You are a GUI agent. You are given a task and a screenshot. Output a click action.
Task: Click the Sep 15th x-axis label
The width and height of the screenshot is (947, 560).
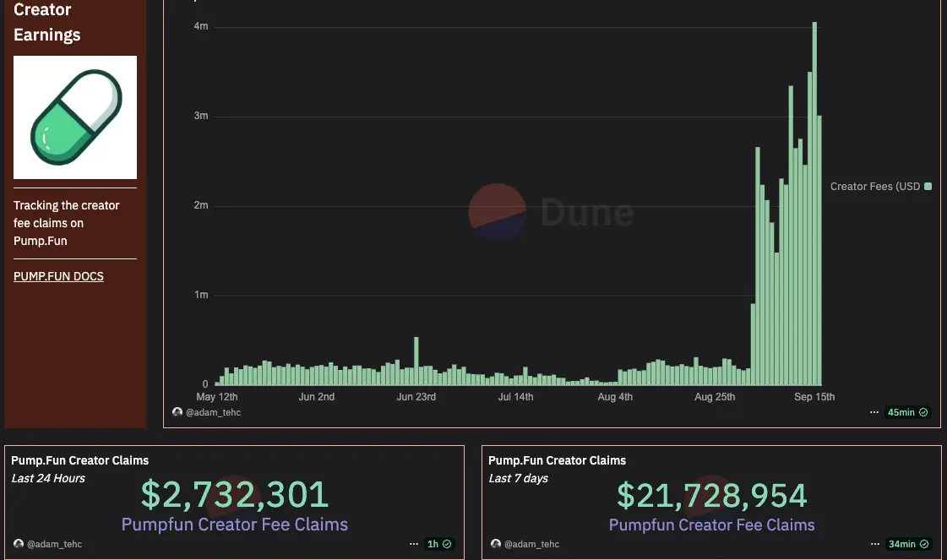(814, 397)
